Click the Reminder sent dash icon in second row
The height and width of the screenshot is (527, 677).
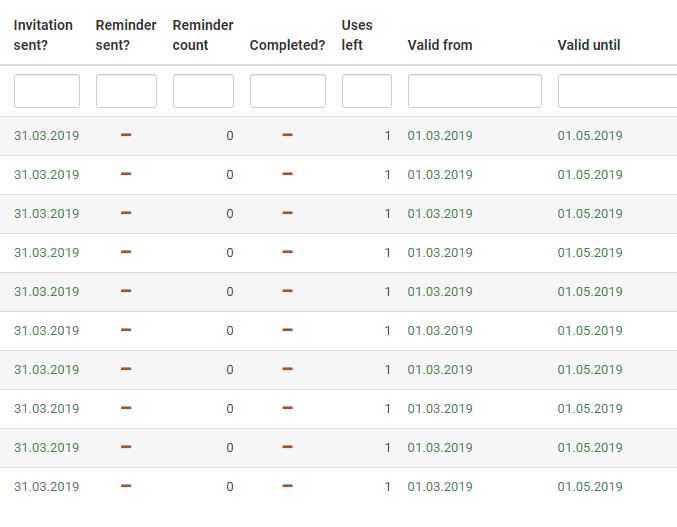pos(126,174)
